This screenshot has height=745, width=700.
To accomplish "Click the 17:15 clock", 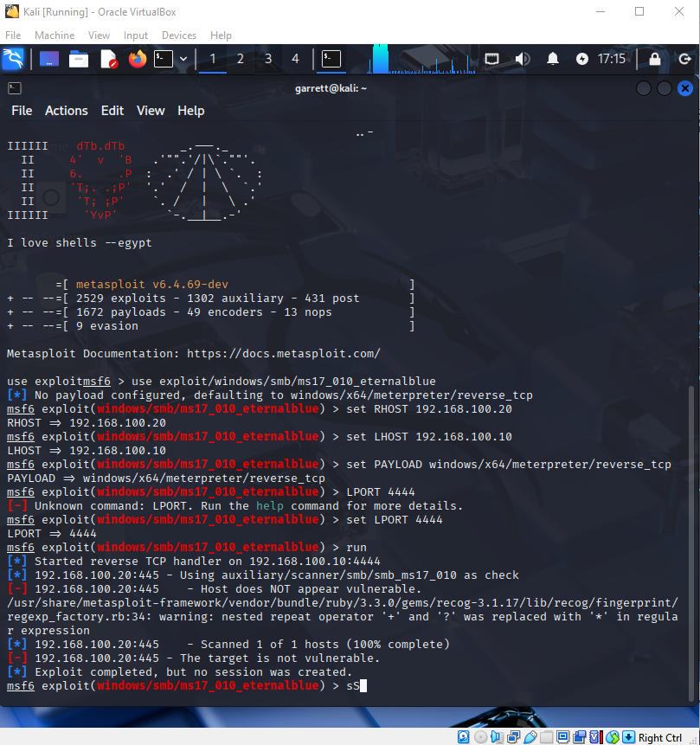I will point(611,59).
